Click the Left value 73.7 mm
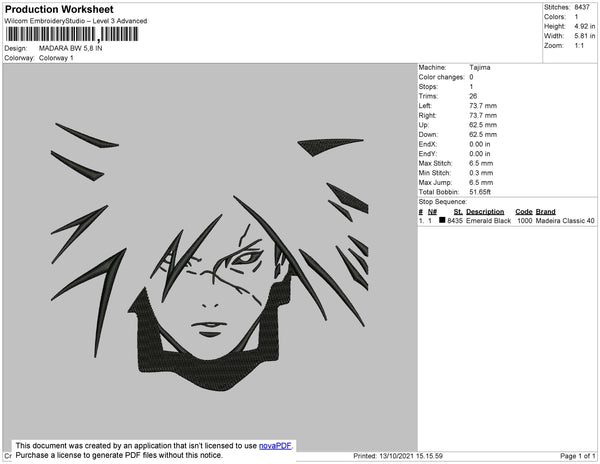 coord(483,106)
